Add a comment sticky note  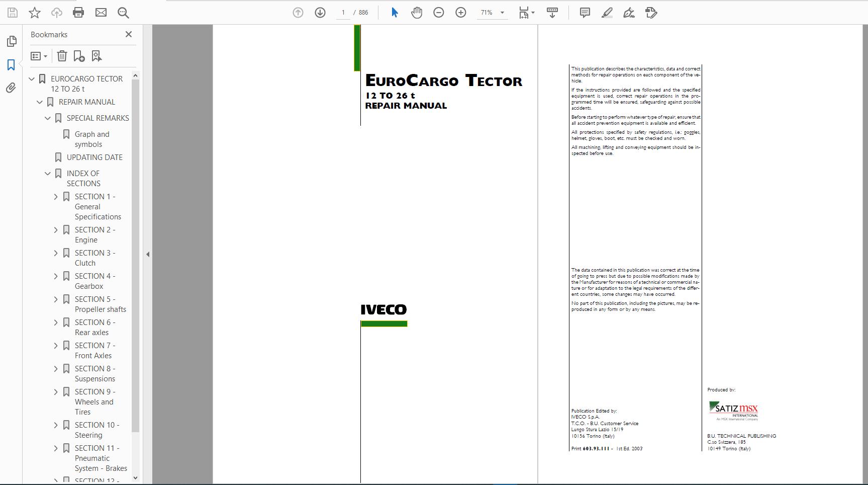pos(585,13)
